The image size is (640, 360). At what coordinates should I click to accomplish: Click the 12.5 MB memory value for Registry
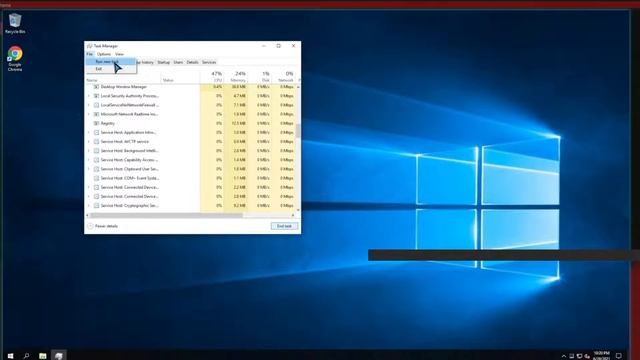pyautogui.click(x=239, y=123)
